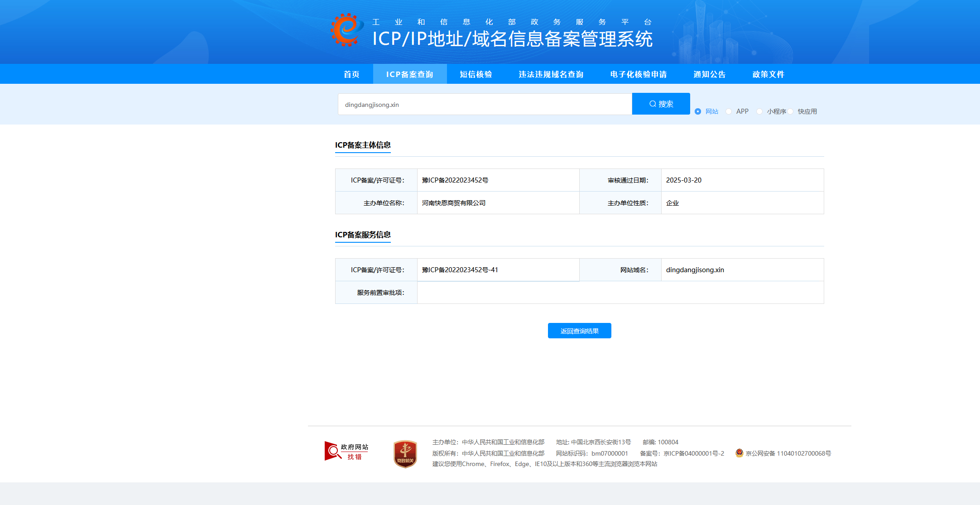
Task: Switch to 短信核验 tab
Action: (x=476, y=74)
